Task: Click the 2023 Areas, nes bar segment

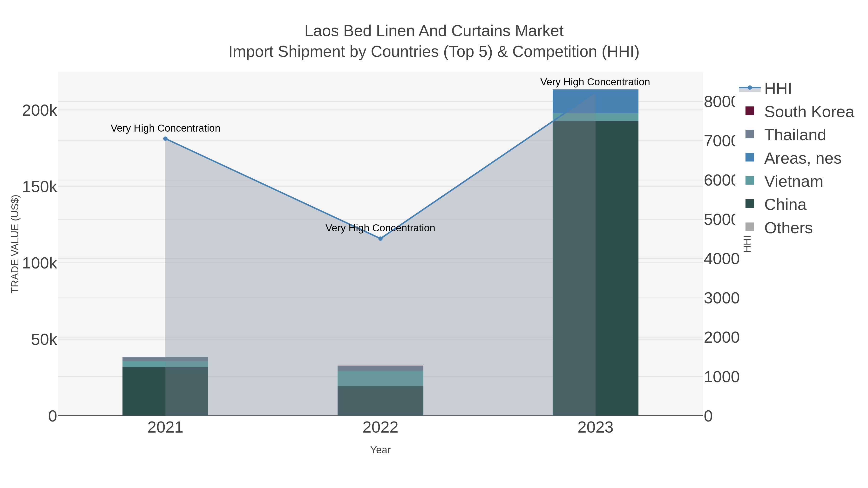Action: (x=595, y=101)
